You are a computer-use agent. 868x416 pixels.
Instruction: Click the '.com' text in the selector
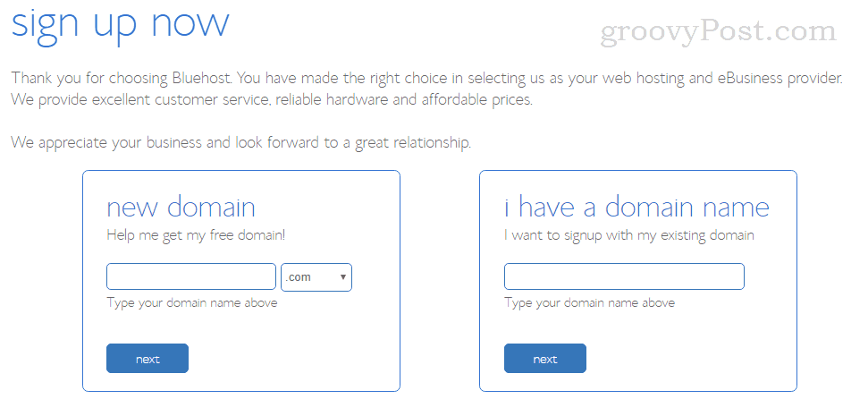(x=298, y=277)
